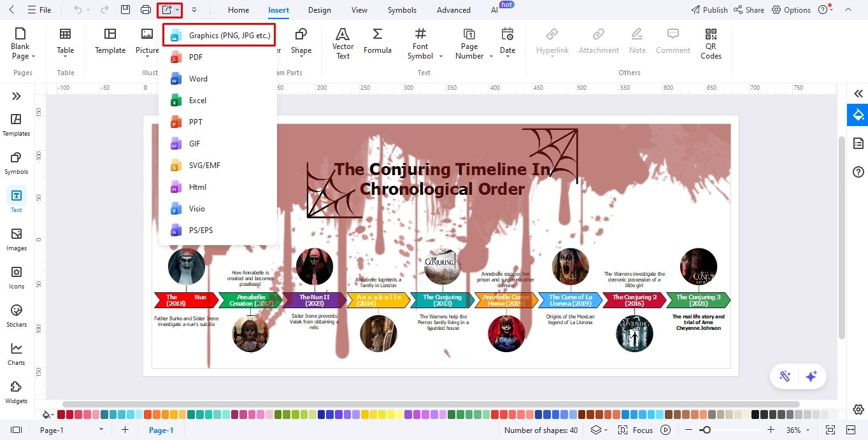
Task: Open Symbols panel in left sidebar
Action: (x=17, y=163)
